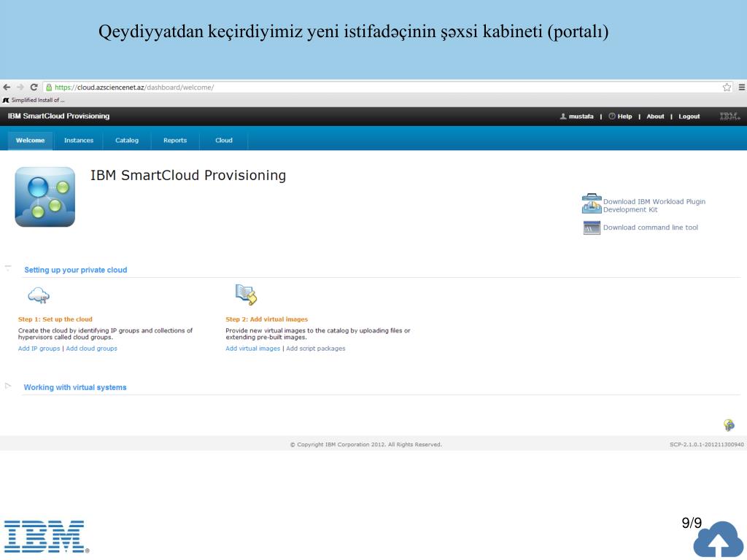Bookmark page with the star icon
The image size is (747, 560).
(727, 87)
